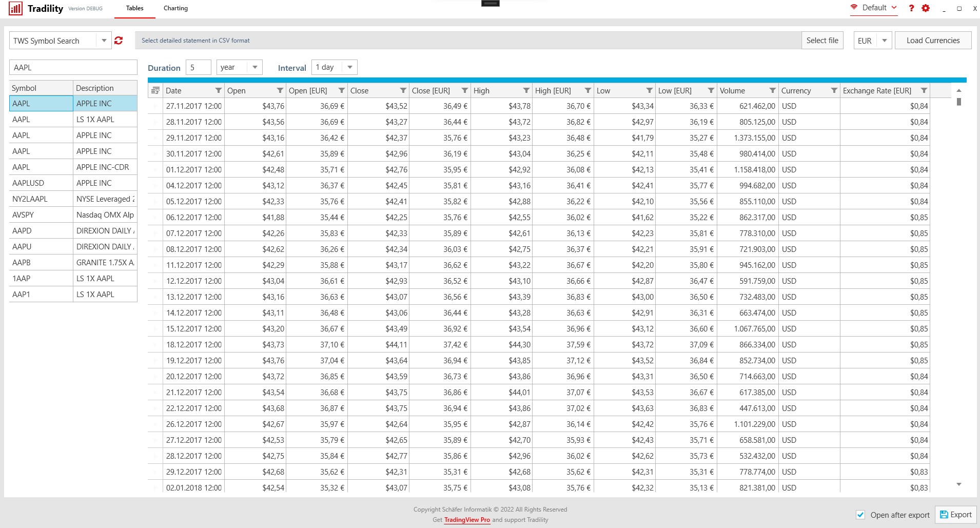980x528 pixels.
Task: Click the volume cell 591.759,00
Action: [748, 281]
